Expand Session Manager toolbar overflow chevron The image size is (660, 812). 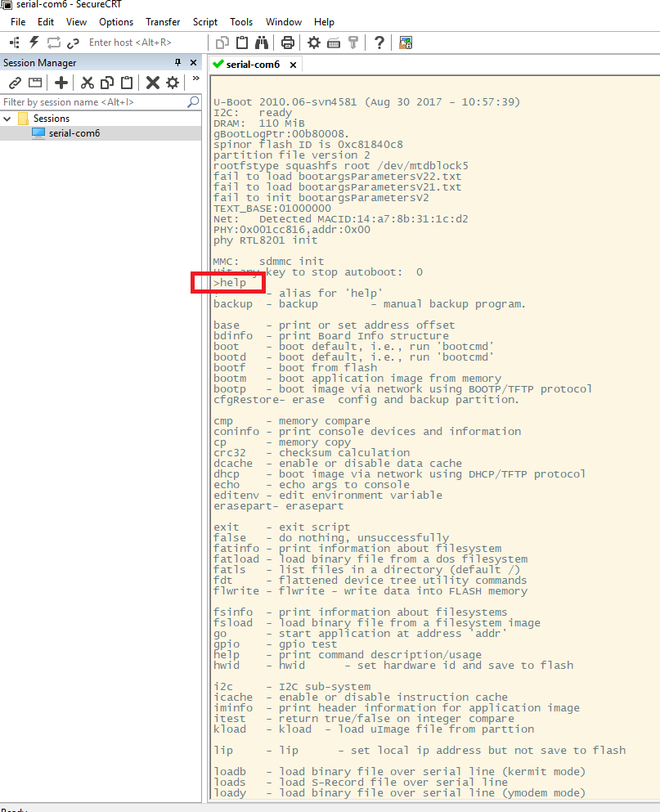coord(195,80)
